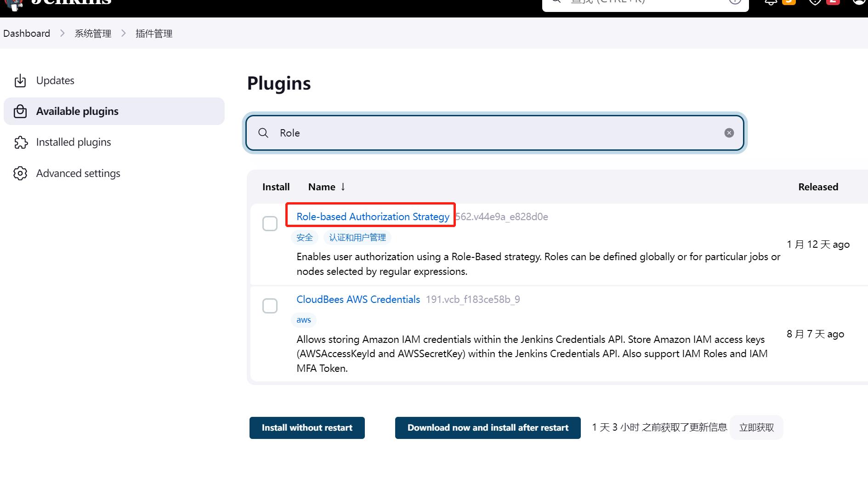The image size is (868, 478).
Task: Expand the breadcrumb chevron after Dashboard
Action: 62,33
